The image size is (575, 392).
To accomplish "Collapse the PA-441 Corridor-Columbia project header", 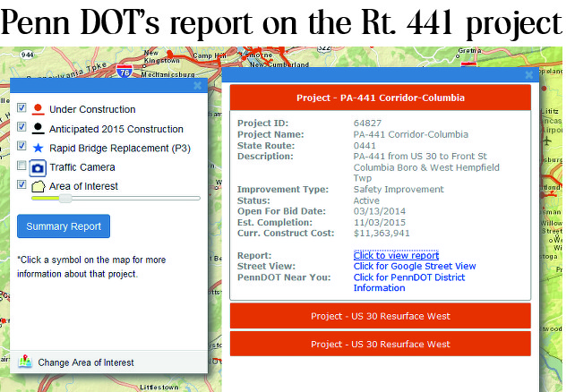I will [x=380, y=97].
